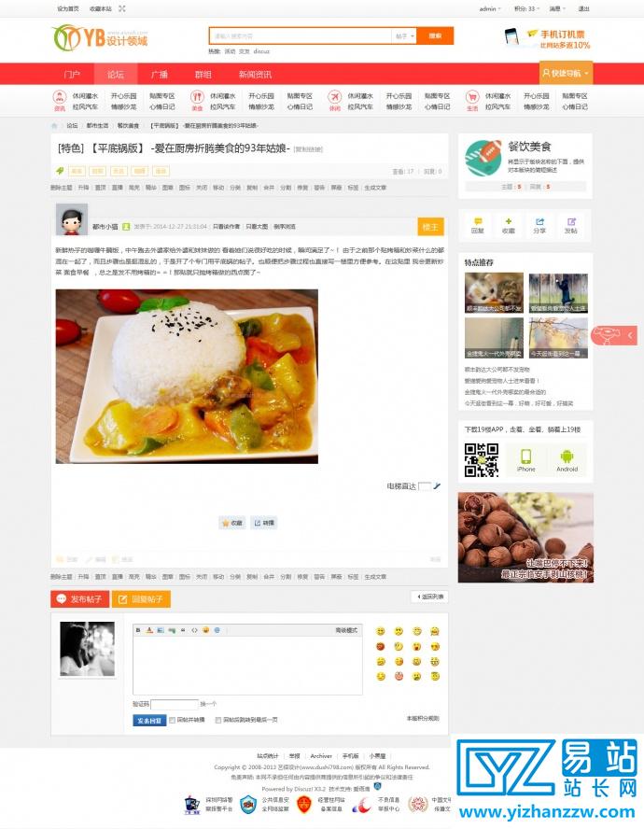644x829 pixels.
Task: Tick the first checkbox beside the reply submit button
Action: pyautogui.click(x=172, y=720)
